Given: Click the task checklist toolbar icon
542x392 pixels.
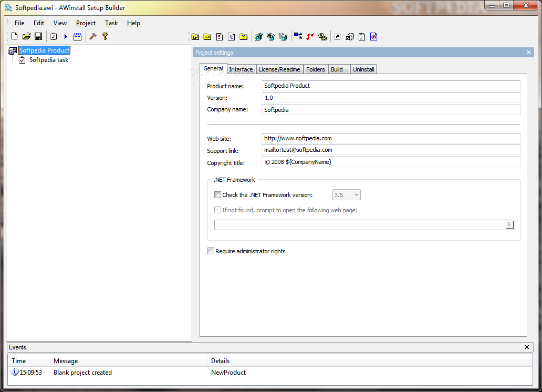Looking at the screenshot, I should click(54, 36).
